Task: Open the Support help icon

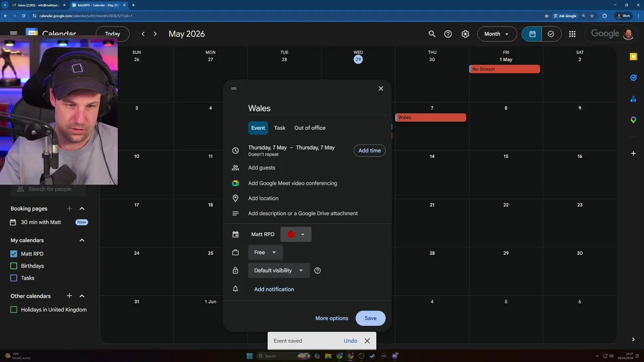Action: (448, 34)
